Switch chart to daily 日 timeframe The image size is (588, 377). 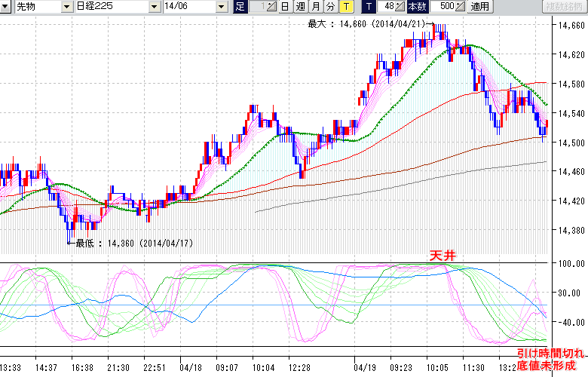[x=285, y=7]
